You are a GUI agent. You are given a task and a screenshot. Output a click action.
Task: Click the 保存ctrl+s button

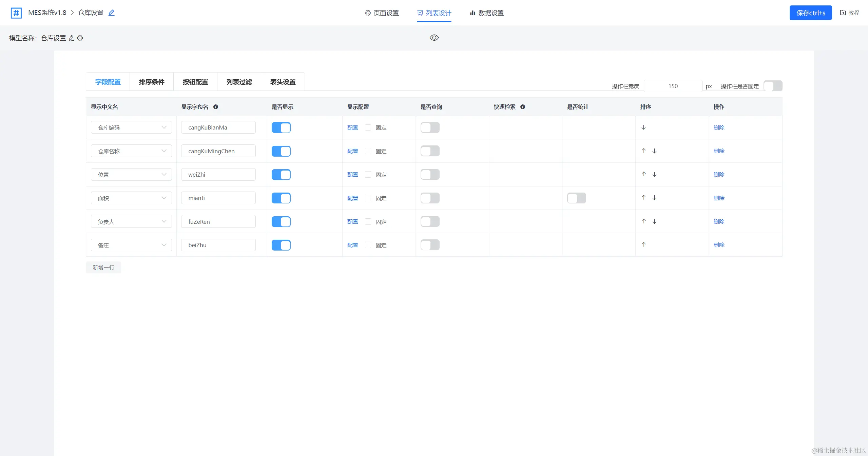click(810, 13)
